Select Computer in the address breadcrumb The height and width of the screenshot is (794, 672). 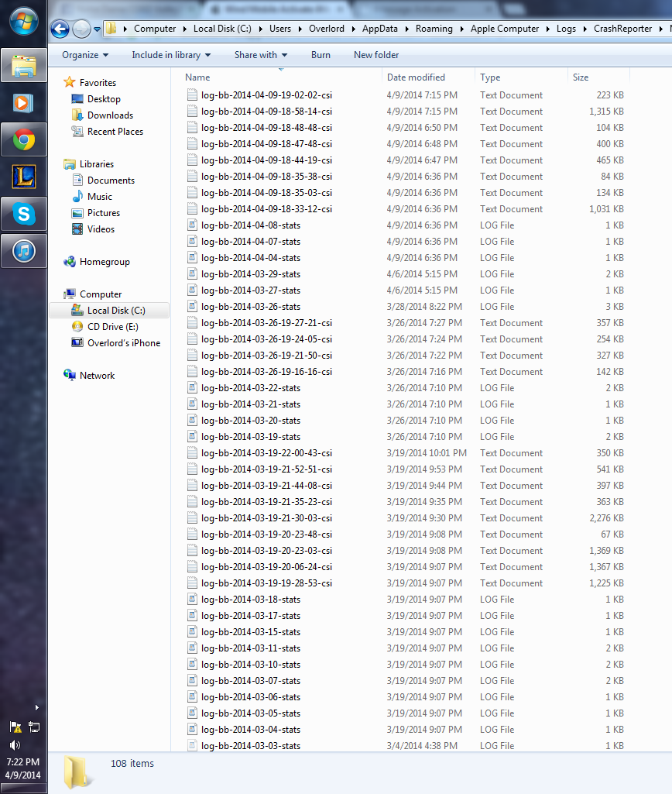pos(155,29)
